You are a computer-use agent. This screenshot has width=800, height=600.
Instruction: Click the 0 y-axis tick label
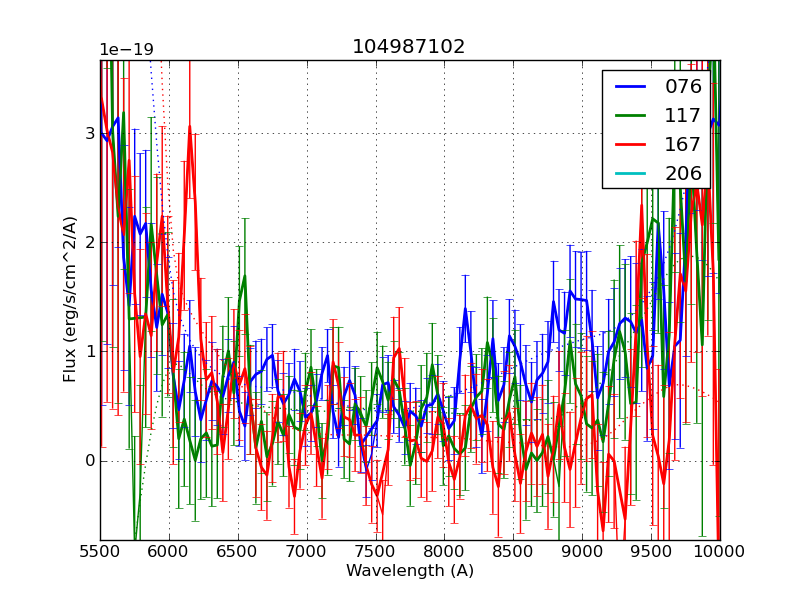pos(90,461)
